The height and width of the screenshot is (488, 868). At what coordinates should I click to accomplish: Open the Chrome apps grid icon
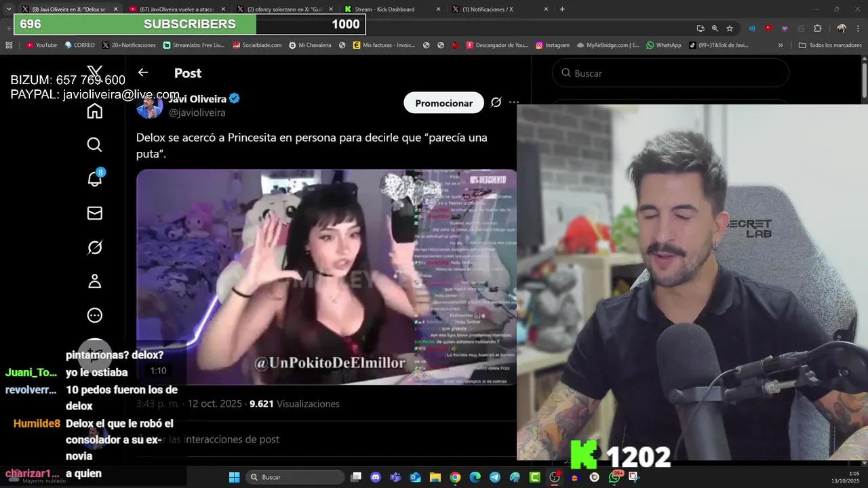pyautogui.click(x=9, y=45)
